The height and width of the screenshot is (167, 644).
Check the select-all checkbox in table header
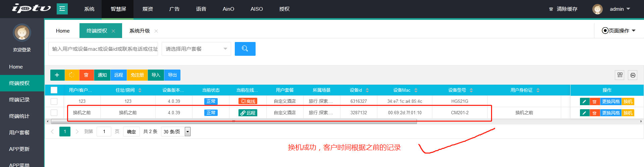[x=54, y=90]
